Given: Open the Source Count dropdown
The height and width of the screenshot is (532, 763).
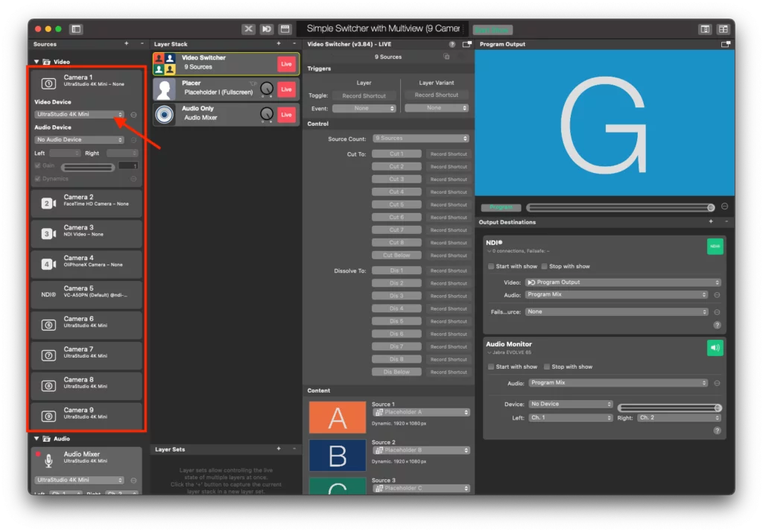Looking at the screenshot, I should (x=421, y=139).
